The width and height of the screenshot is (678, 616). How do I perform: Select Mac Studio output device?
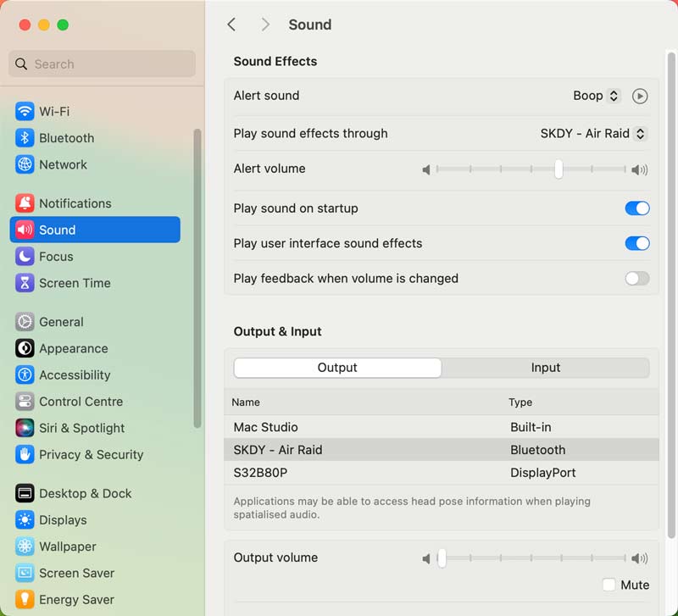pos(442,427)
